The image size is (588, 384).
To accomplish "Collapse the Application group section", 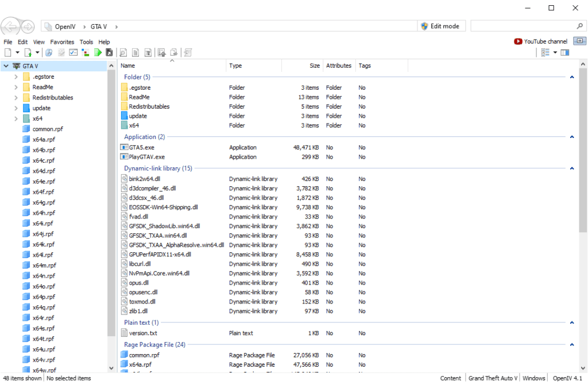I will (x=572, y=137).
